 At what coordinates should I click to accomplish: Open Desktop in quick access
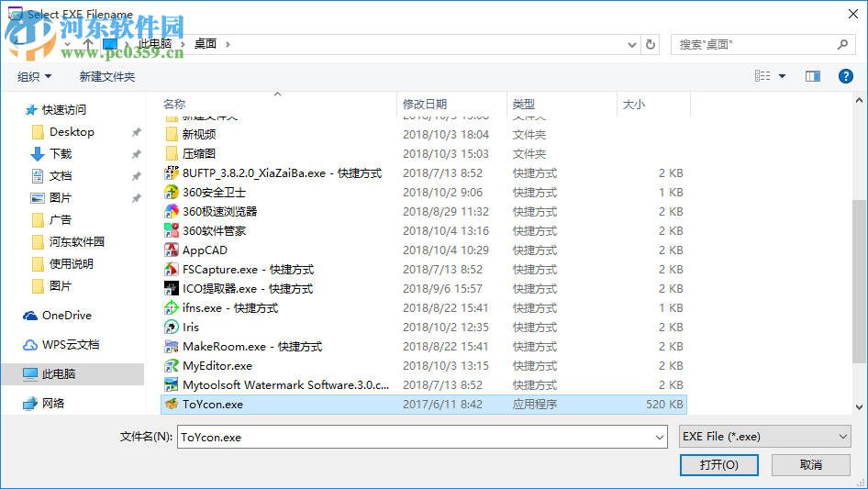tap(72, 132)
